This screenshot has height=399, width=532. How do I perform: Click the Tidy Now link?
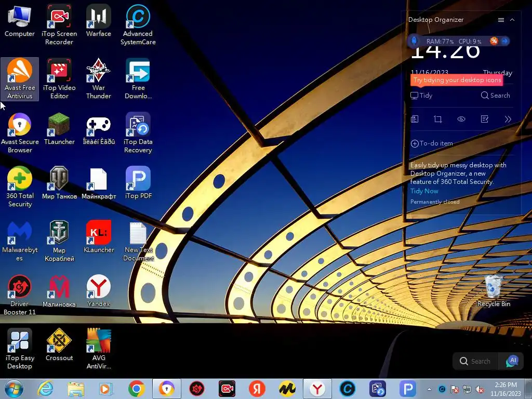point(424,191)
